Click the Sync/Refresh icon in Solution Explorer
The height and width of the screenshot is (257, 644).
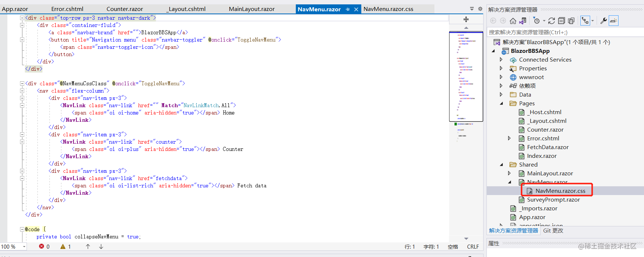point(552,21)
